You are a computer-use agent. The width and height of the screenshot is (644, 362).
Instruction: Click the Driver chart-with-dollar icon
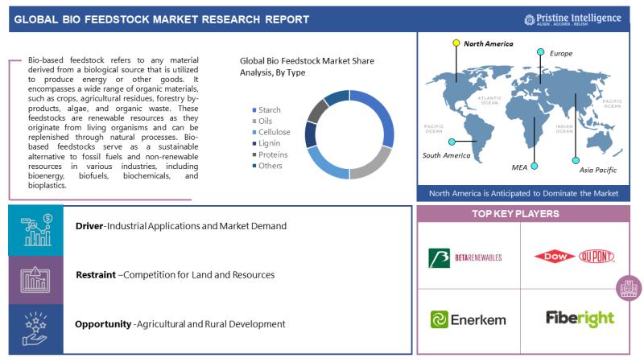pyautogui.click(x=36, y=230)
